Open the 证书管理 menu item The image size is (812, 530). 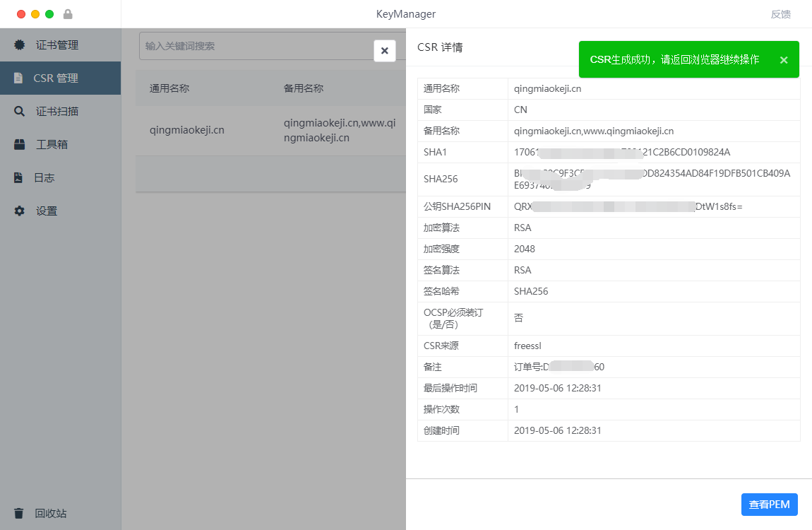[57, 45]
